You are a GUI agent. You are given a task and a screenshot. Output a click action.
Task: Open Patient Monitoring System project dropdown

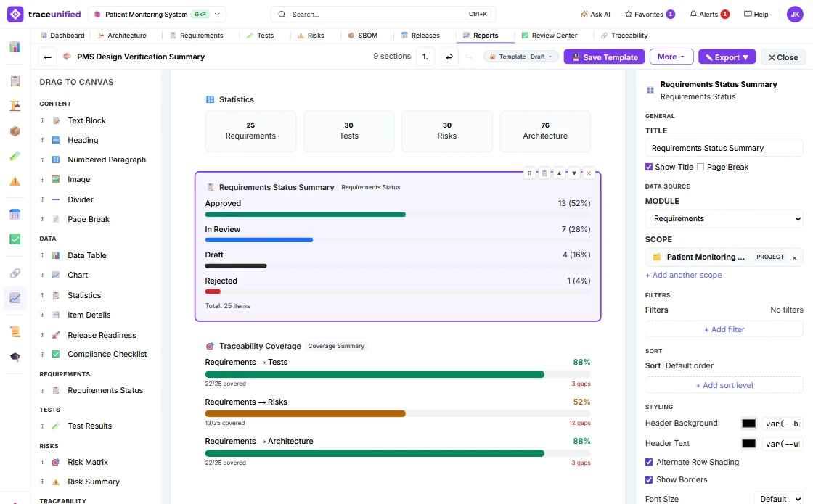pyautogui.click(x=157, y=14)
